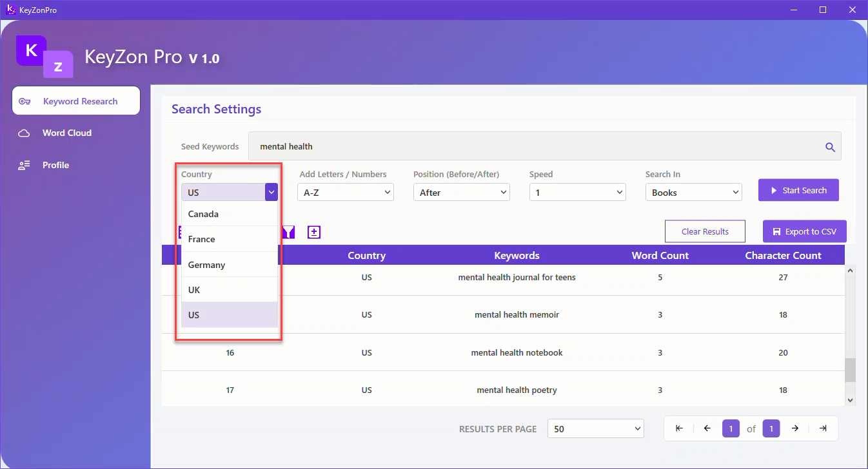Jump to the last results page
This screenshot has width=868, height=469.
(x=823, y=428)
